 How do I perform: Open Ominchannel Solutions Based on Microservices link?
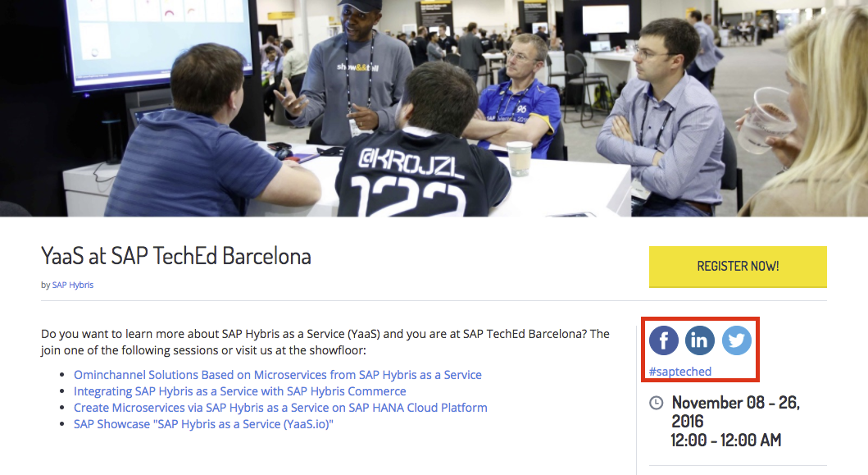[x=277, y=375]
